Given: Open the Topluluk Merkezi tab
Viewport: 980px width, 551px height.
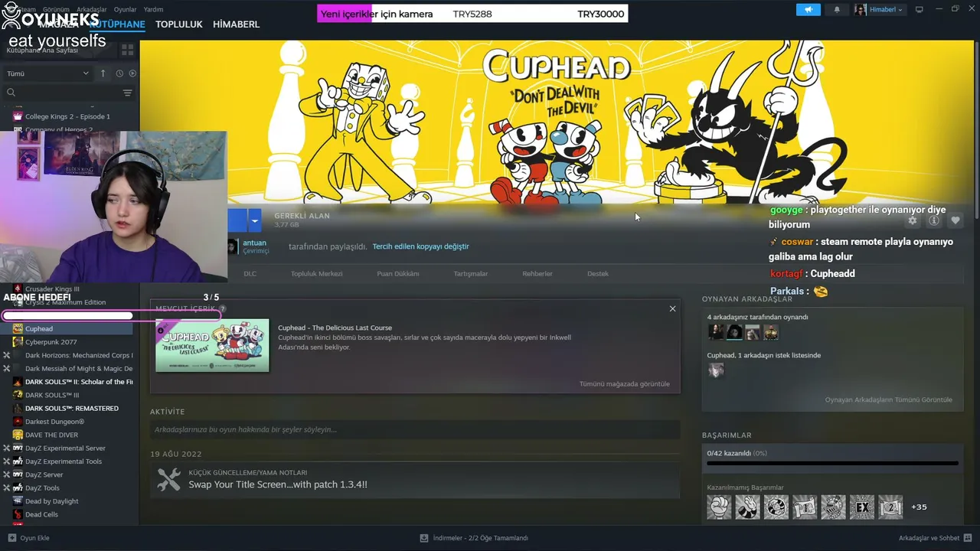Looking at the screenshot, I should [x=316, y=273].
